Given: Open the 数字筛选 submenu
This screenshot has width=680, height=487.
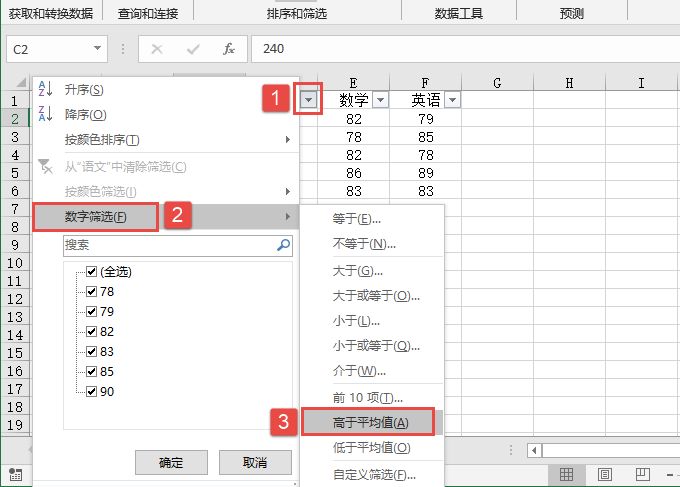Looking at the screenshot, I should (95, 216).
